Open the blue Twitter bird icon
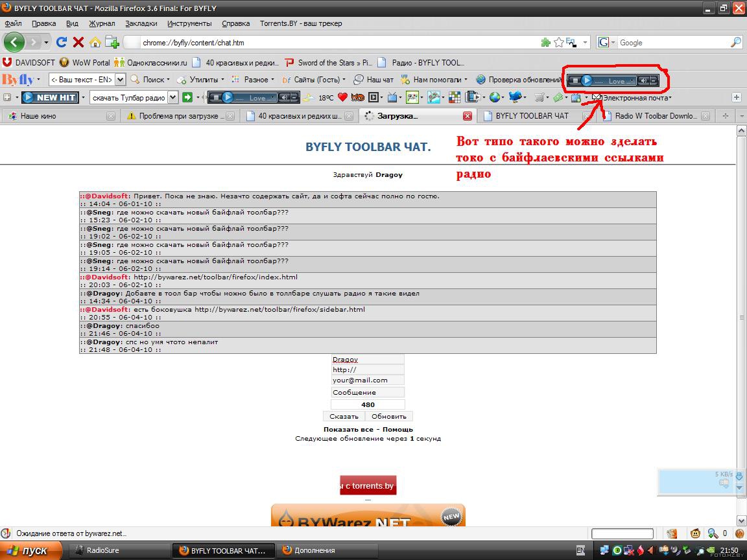Image resolution: width=747 pixels, height=560 pixels. (515, 98)
